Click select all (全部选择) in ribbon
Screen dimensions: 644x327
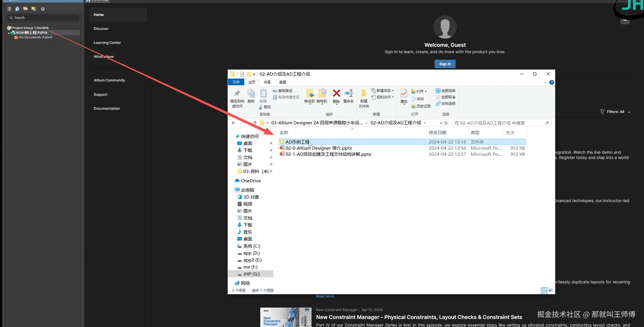(446, 91)
